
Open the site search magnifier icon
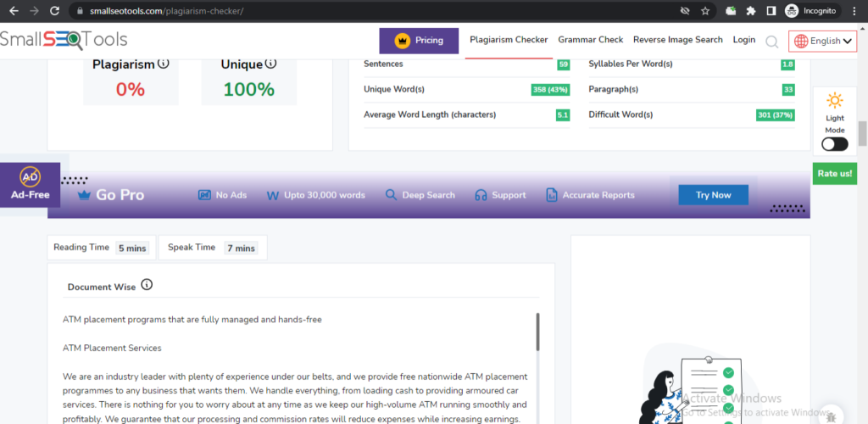771,41
